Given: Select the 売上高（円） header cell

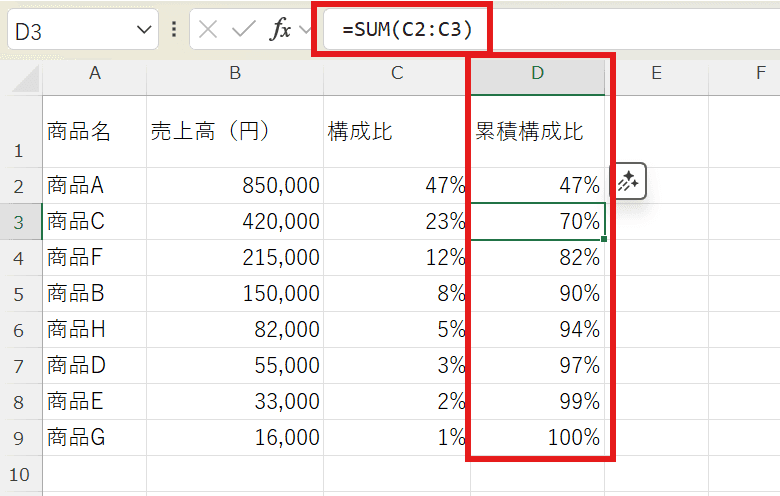Looking at the screenshot, I should [x=234, y=131].
